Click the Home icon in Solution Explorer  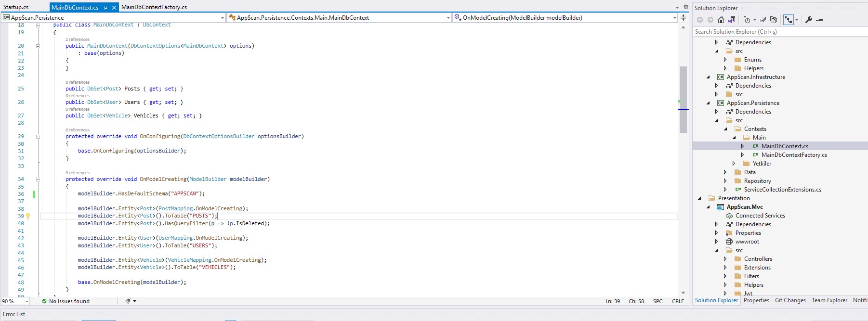721,20
